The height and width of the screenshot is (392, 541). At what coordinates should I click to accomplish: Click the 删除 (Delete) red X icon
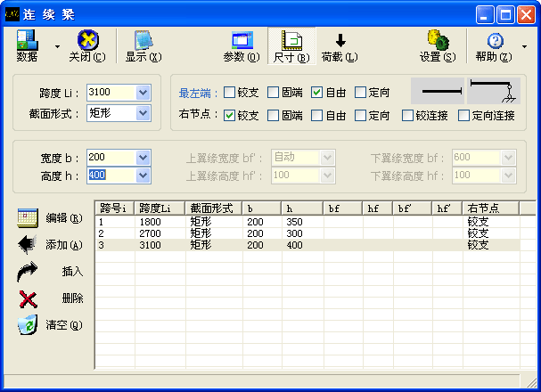point(28,298)
